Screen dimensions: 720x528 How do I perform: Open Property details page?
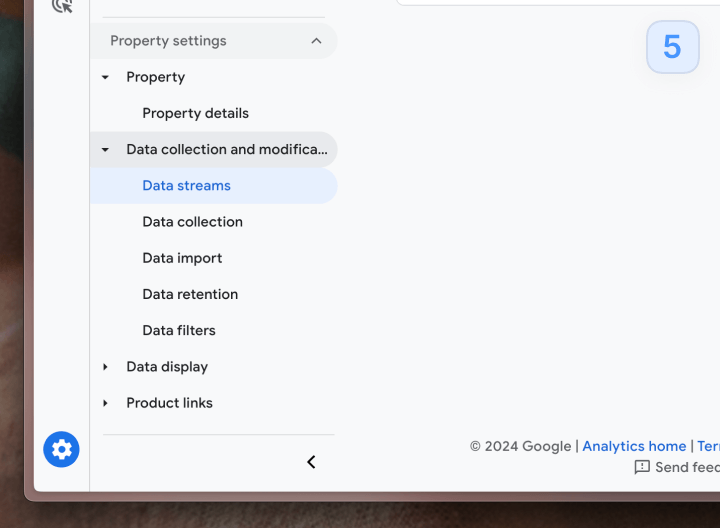pos(195,113)
